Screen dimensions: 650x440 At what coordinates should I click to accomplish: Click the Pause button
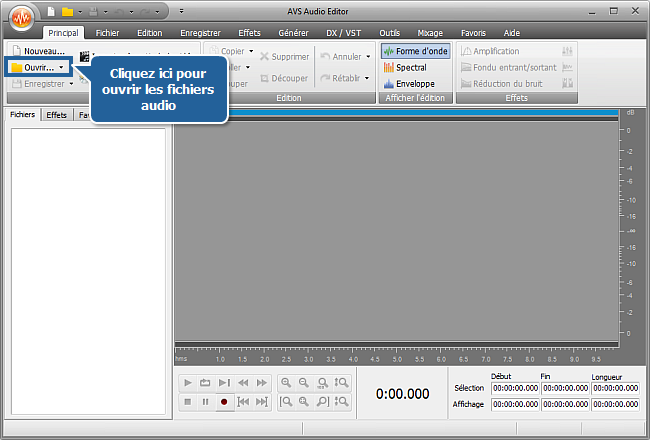[x=205, y=401]
